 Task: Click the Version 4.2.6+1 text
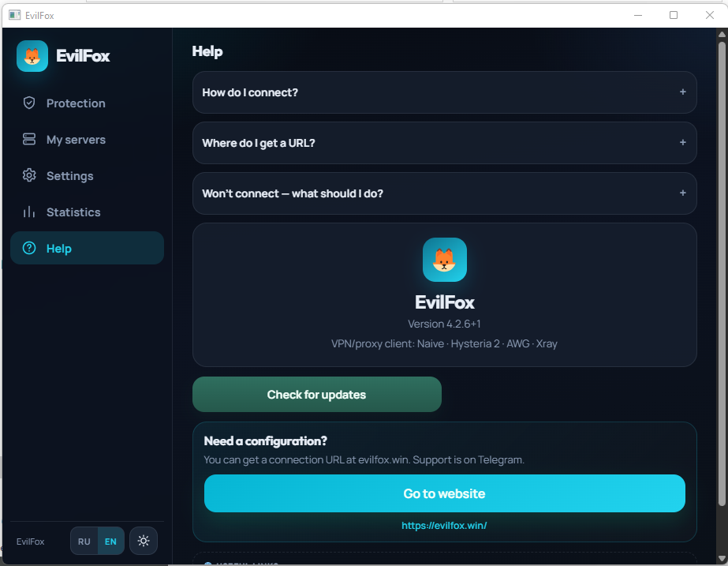click(444, 324)
